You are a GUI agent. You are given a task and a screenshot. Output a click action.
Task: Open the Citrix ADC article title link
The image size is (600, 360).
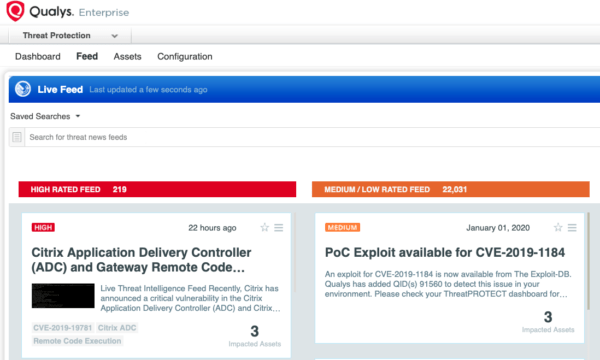pyautogui.click(x=141, y=260)
